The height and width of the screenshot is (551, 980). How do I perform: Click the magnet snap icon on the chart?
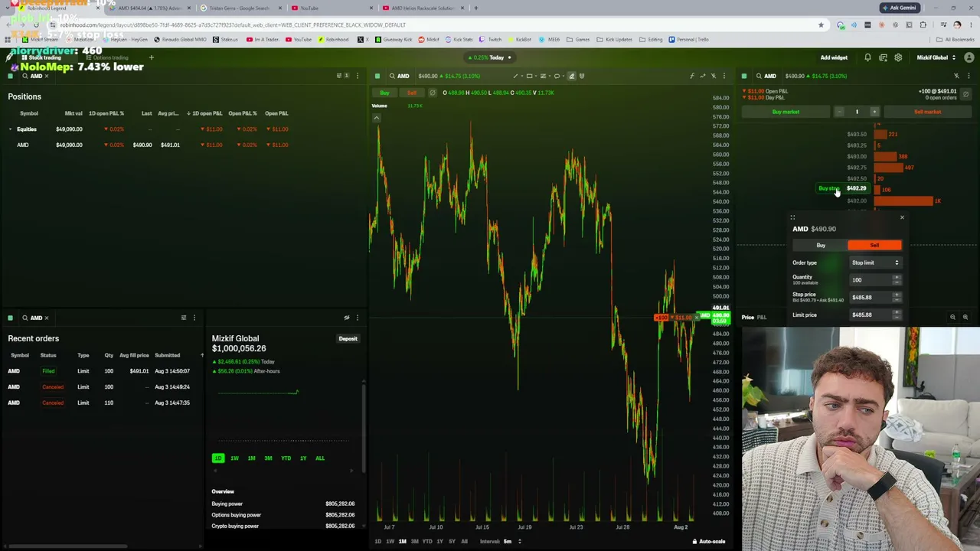click(x=582, y=76)
